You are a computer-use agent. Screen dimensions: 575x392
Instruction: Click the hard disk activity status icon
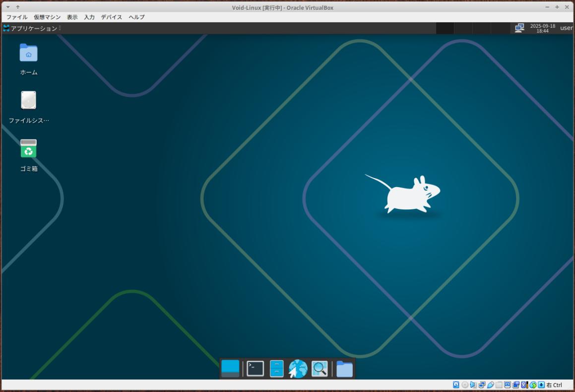pos(456,385)
